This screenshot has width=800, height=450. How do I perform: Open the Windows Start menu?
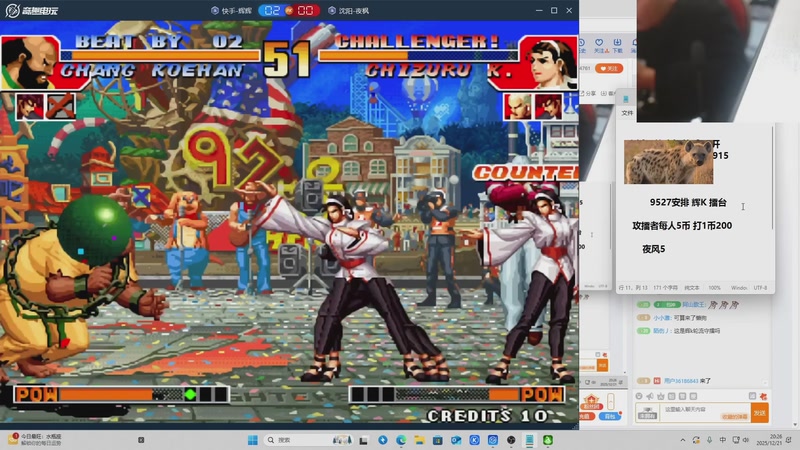click(253, 440)
